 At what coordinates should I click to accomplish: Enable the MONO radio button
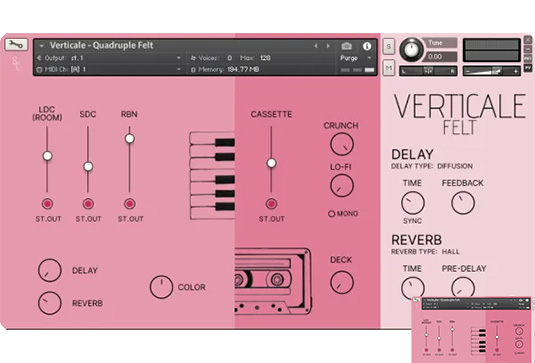pyautogui.click(x=331, y=214)
